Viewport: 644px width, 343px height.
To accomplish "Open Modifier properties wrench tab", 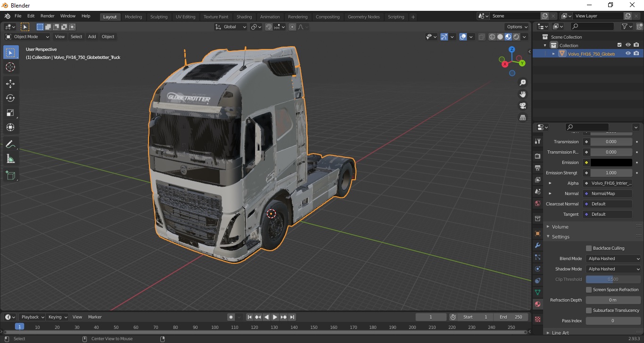I will (537, 245).
